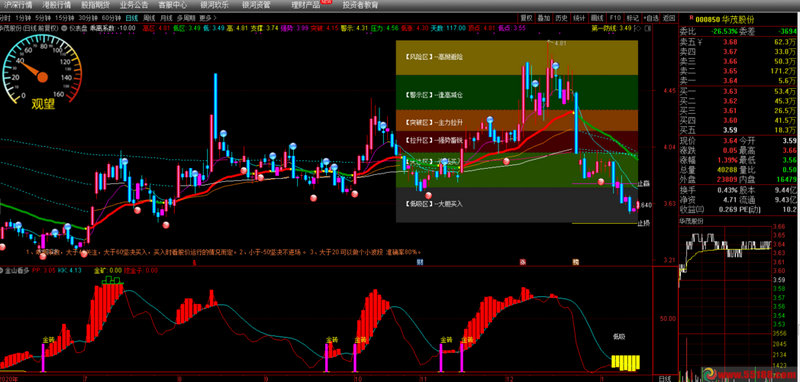
Task: Click the 叠加 overlay button
Action: 544,17
